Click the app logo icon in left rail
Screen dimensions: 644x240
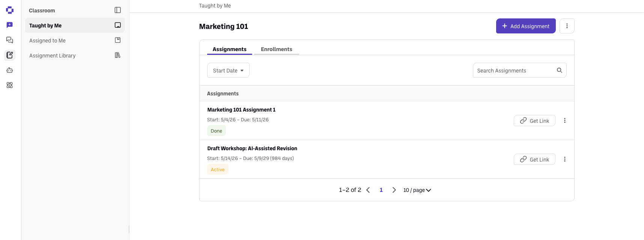tap(10, 10)
